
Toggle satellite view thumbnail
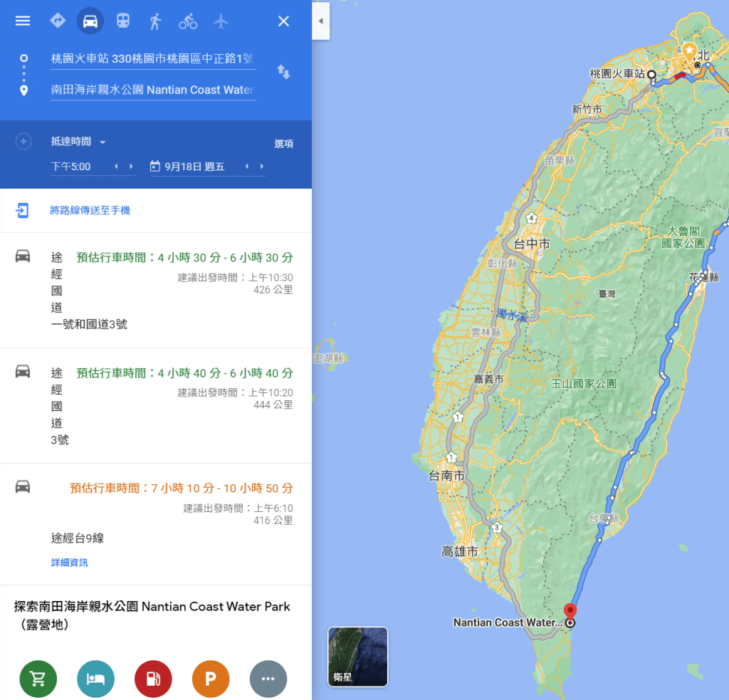pos(357,656)
